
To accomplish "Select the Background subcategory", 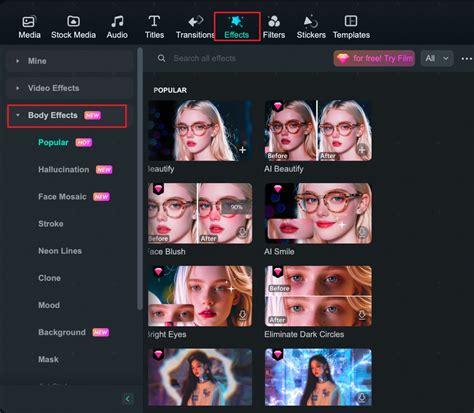I will (62, 332).
